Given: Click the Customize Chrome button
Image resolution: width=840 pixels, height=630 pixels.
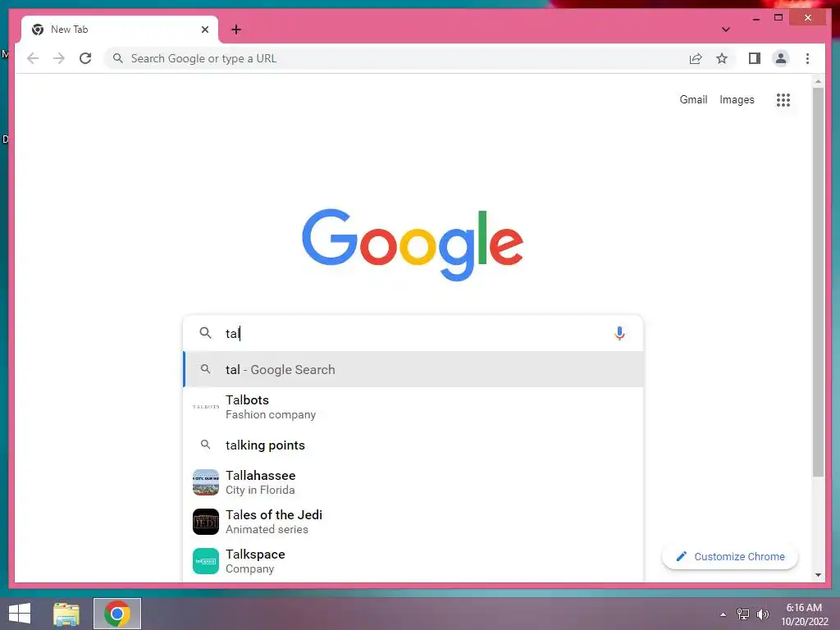Looking at the screenshot, I should pos(729,557).
